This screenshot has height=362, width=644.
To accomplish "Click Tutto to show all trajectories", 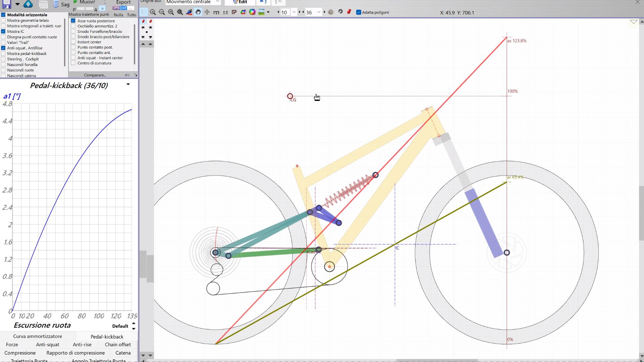I will click(x=131, y=15).
